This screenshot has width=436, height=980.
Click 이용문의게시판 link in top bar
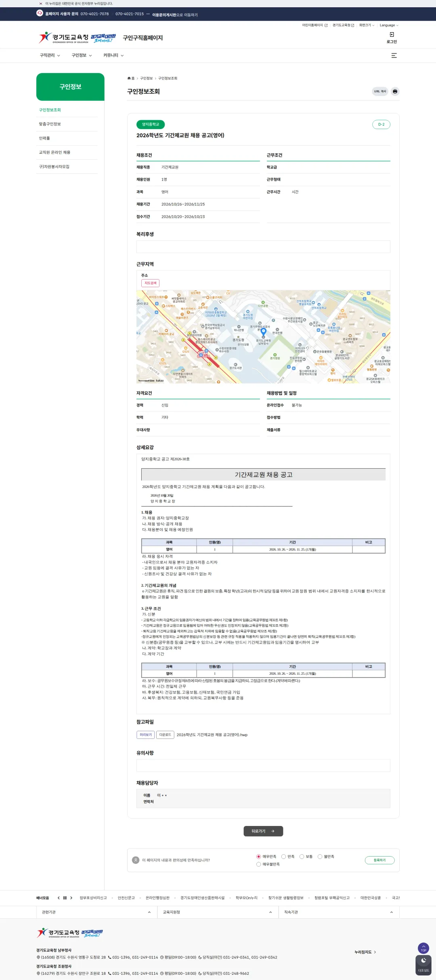[x=164, y=15]
